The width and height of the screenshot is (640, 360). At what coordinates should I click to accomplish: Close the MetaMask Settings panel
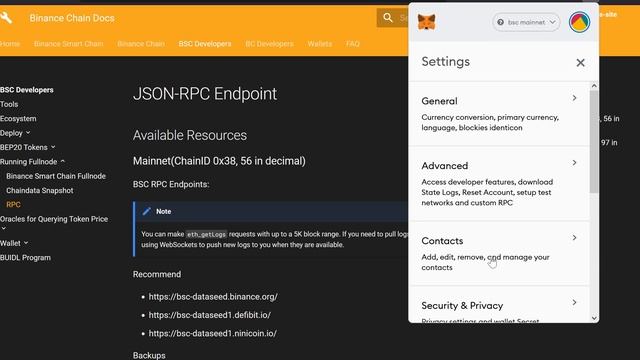(580, 62)
